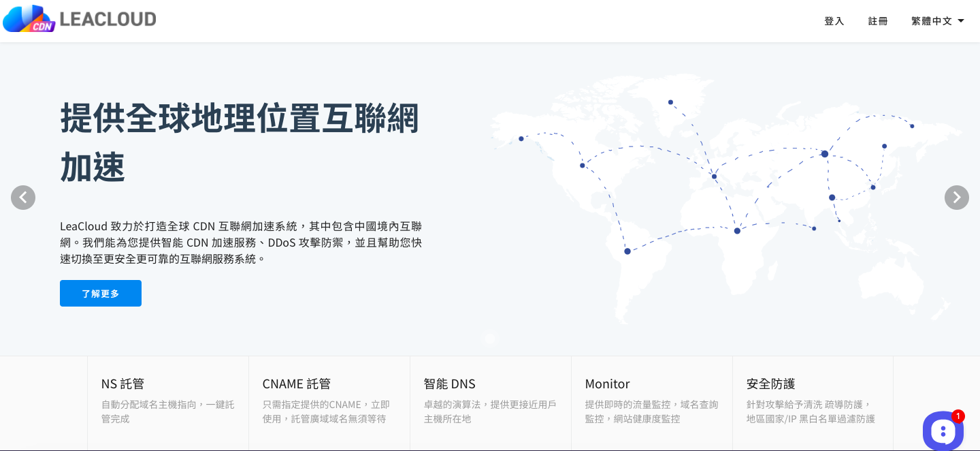Image resolution: width=980 pixels, height=451 pixels.
Task: Select the CNAME 託管 feature card
Action: click(x=329, y=403)
